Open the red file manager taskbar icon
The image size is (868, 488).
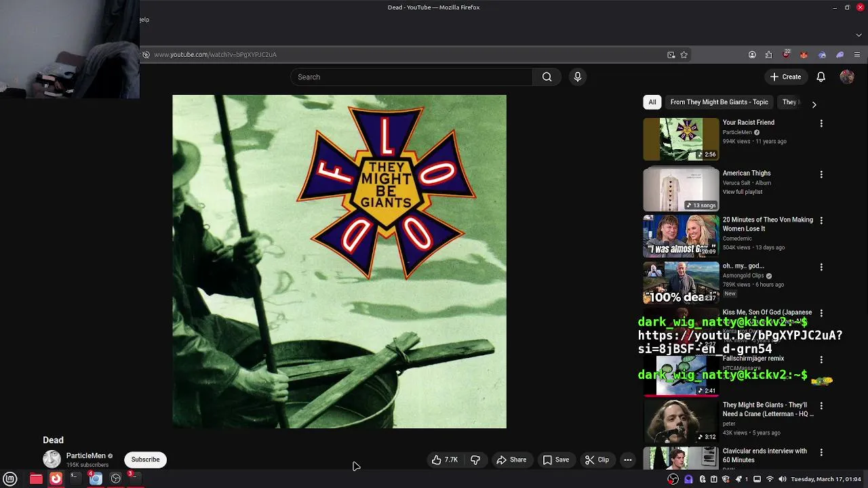click(x=36, y=479)
